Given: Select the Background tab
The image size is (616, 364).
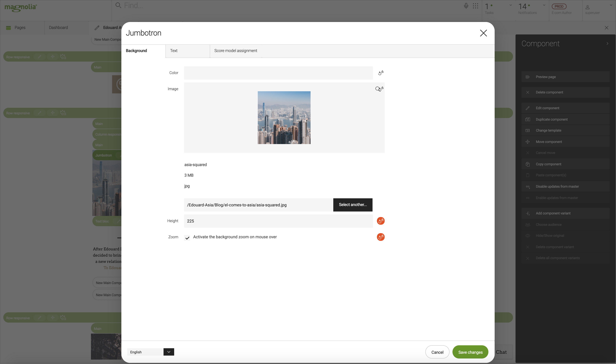Looking at the screenshot, I should (136, 51).
